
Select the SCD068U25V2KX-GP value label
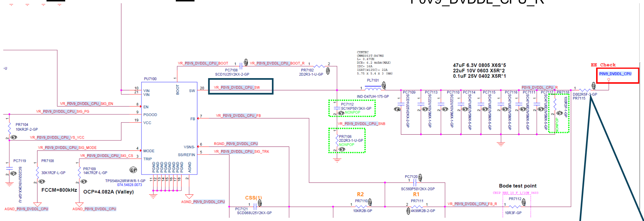pyautogui.click(x=254, y=213)
